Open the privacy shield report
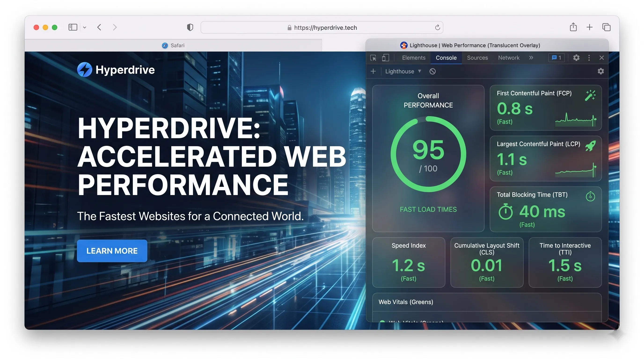This screenshot has height=359, width=644. 190,27
